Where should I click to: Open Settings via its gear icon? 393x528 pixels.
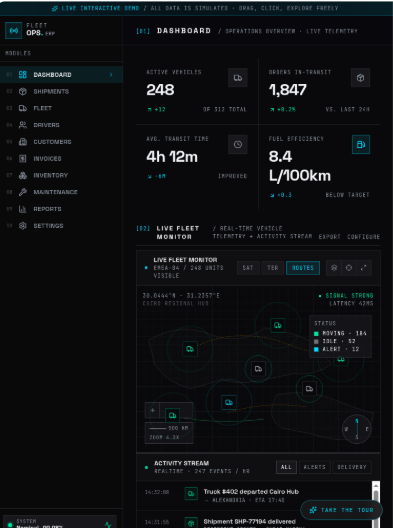pos(23,226)
